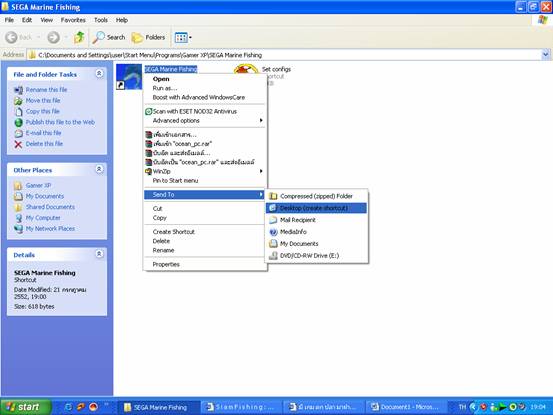Choose Delete in context menu
This screenshot has width=553, height=415.
pyautogui.click(x=205, y=241)
